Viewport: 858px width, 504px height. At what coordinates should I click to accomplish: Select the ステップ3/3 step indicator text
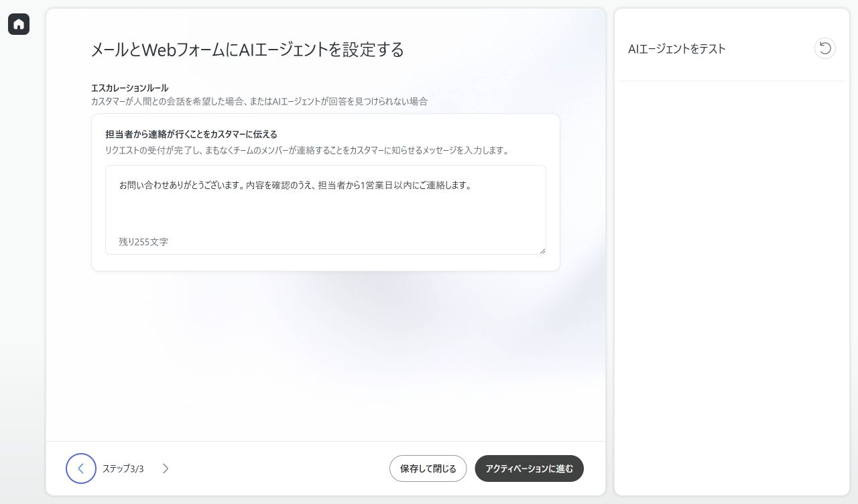[123, 468]
